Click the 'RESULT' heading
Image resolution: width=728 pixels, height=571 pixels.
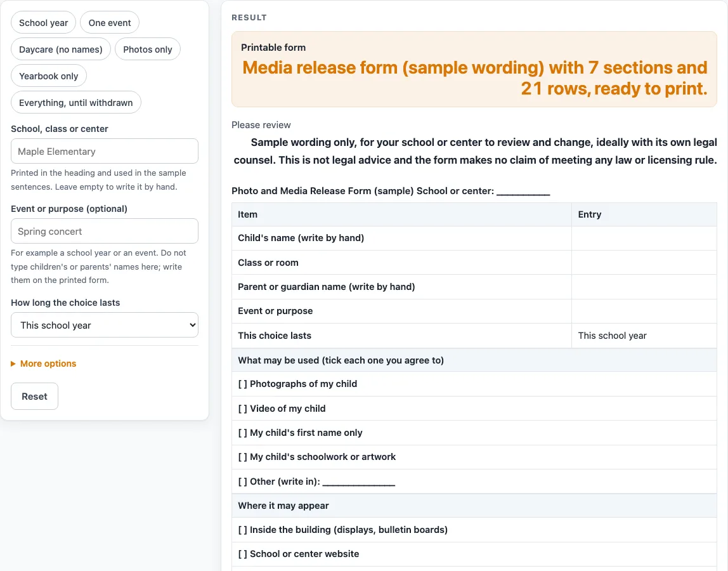249,18
